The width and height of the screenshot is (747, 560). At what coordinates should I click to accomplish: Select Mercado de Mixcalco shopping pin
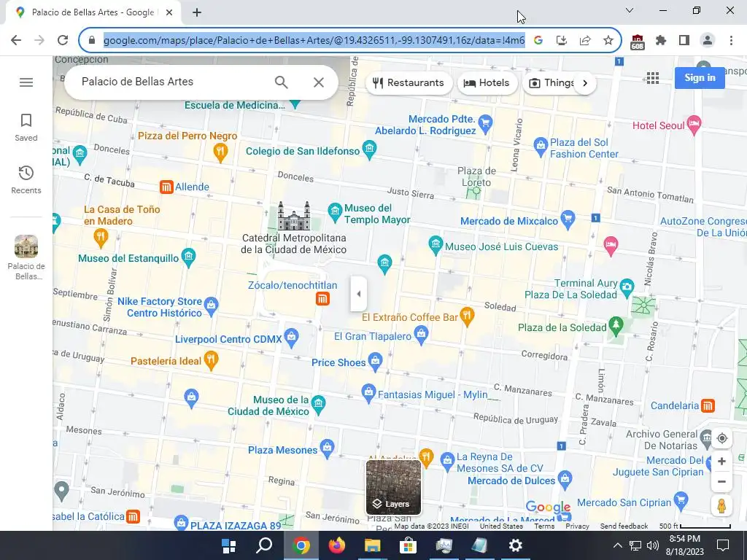click(x=568, y=219)
